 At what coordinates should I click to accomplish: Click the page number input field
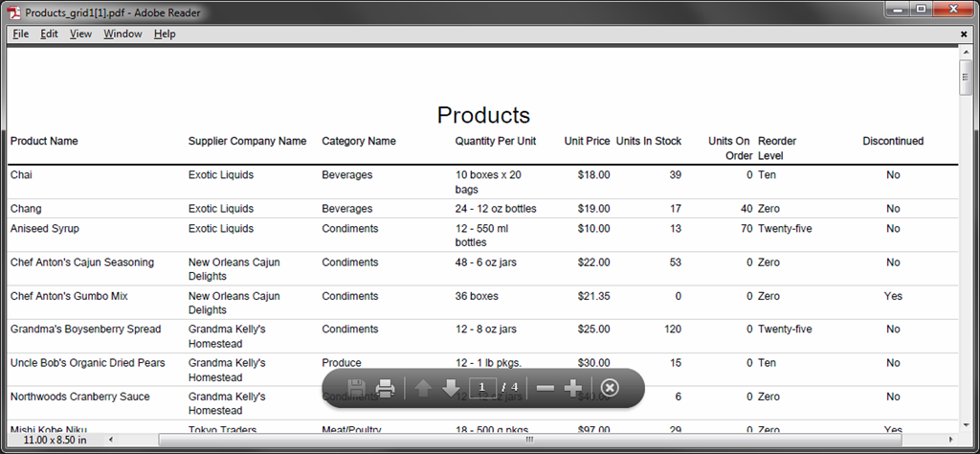[x=482, y=387]
